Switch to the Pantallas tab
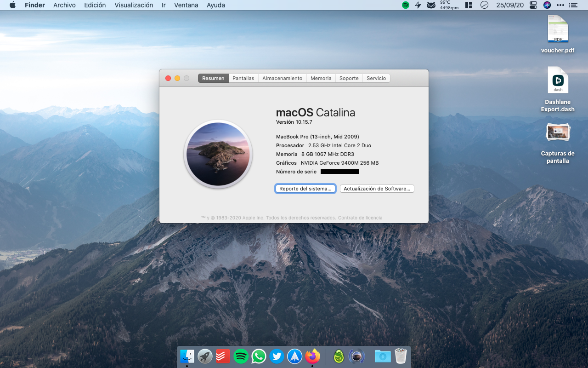Viewport: 588px width, 368px height. click(243, 78)
